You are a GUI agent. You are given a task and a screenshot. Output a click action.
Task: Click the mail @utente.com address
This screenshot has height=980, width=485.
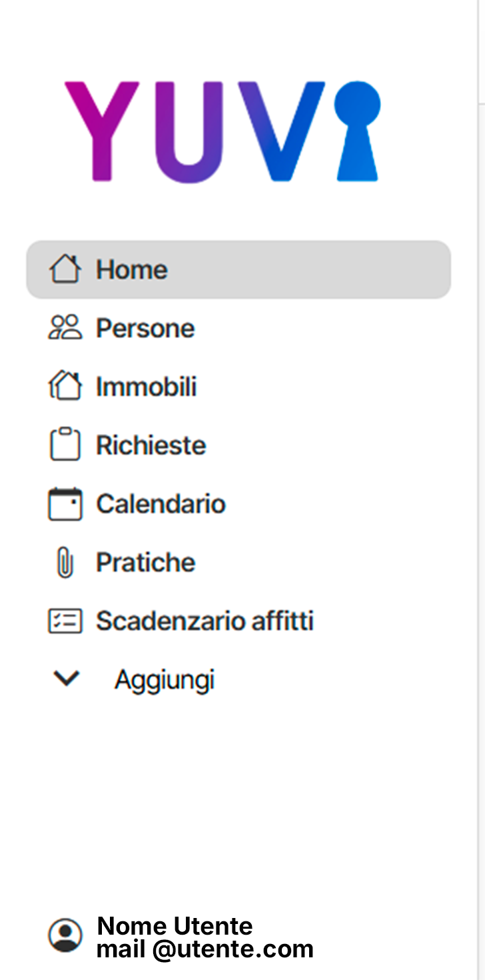[x=205, y=949]
